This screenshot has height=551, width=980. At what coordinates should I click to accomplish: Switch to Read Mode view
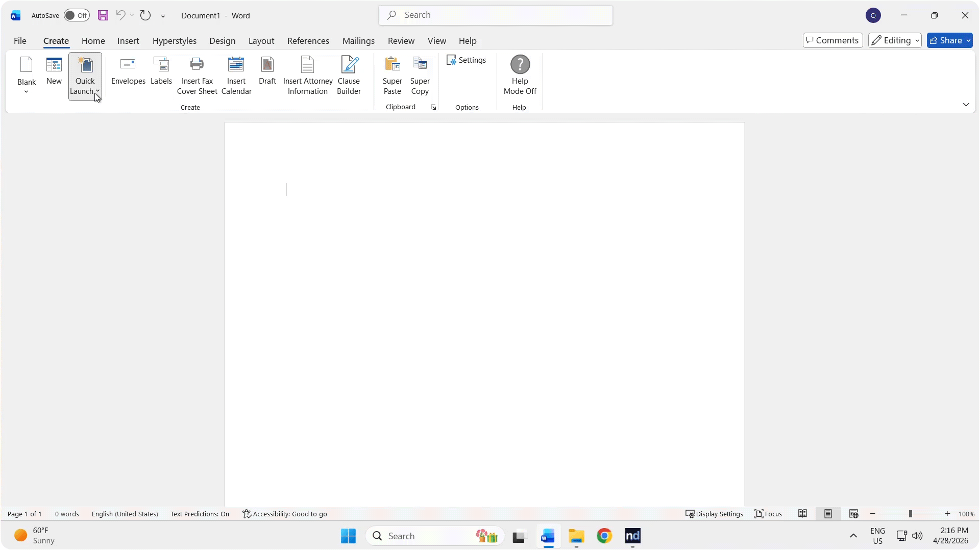point(802,514)
